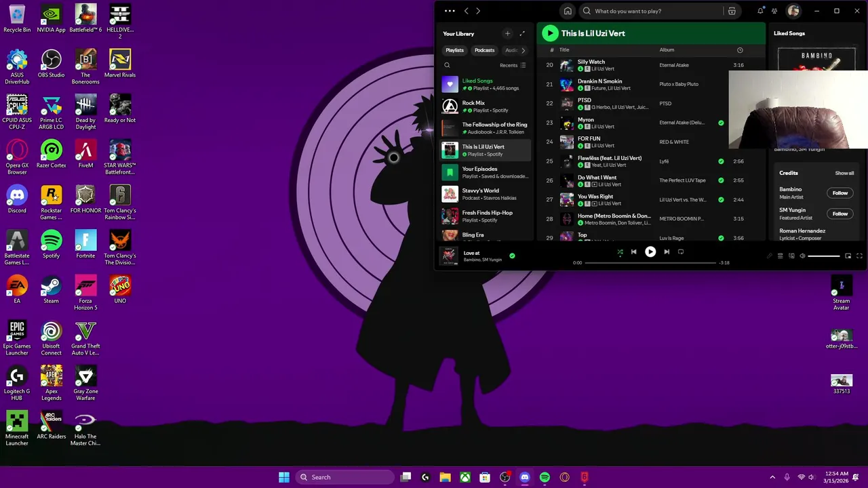Filter library by Podcasts
This screenshot has height=488, width=868.
[x=484, y=50]
